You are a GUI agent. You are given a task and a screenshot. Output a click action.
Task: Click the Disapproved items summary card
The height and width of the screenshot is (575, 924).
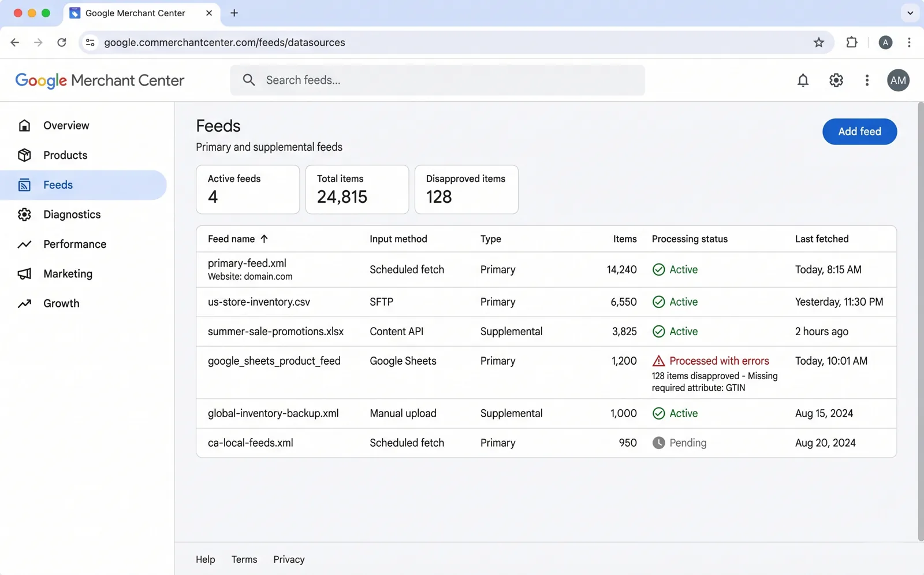click(466, 190)
